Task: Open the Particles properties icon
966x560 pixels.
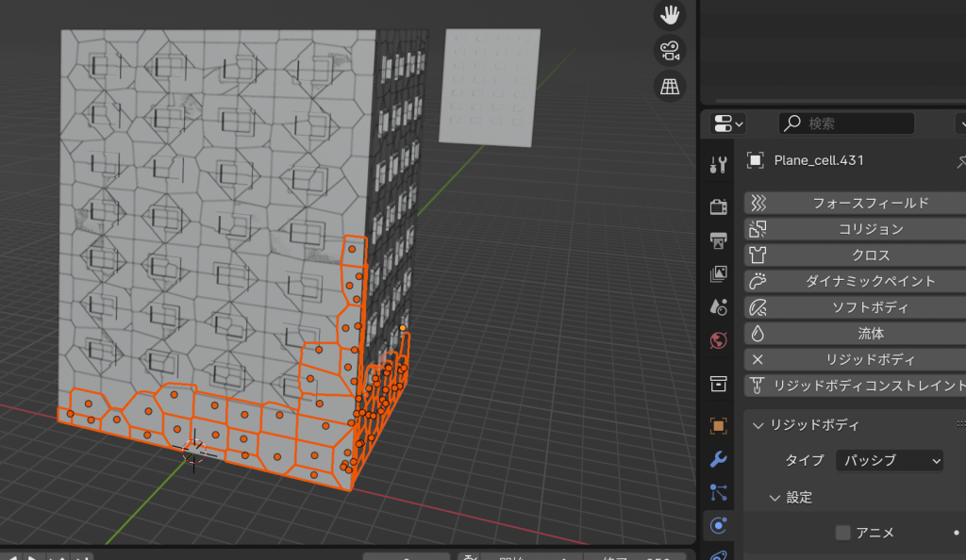Action: pyautogui.click(x=718, y=492)
